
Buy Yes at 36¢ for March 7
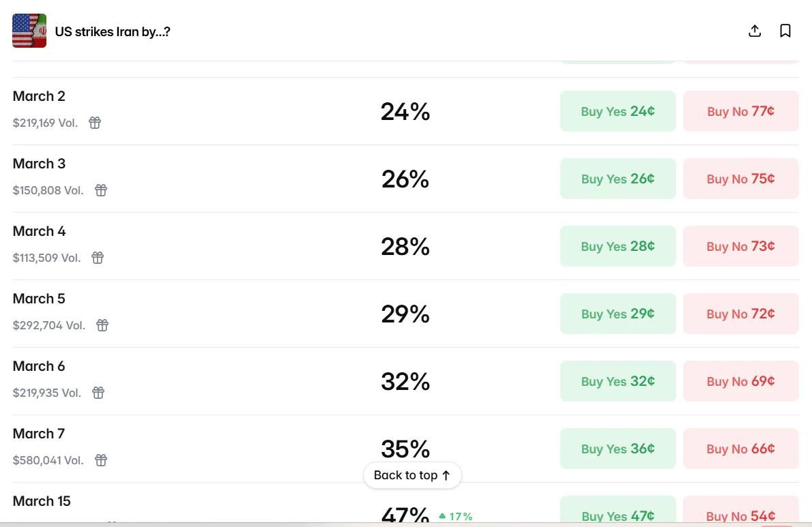click(x=618, y=449)
